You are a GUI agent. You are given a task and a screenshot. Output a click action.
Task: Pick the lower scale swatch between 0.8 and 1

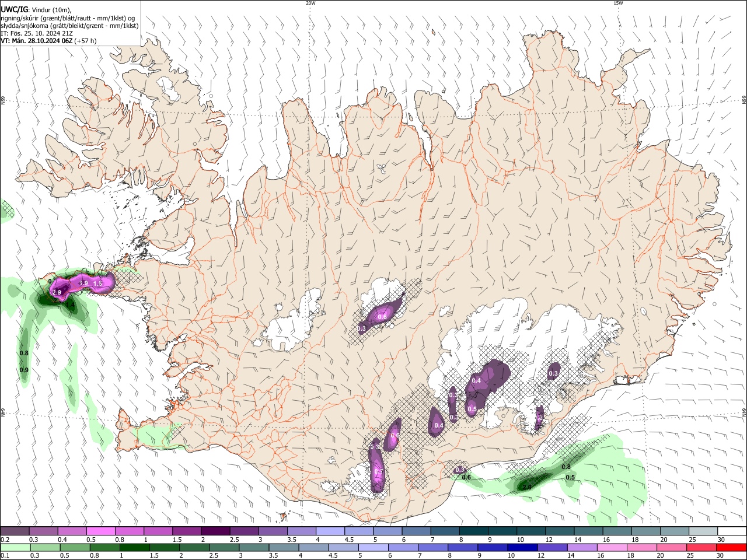coord(104,547)
